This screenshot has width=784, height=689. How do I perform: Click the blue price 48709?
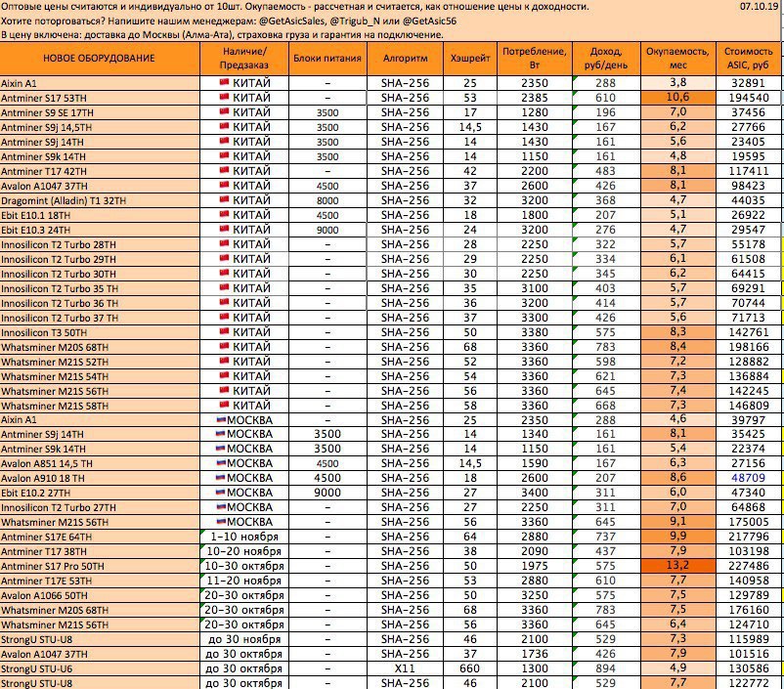[748, 478]
